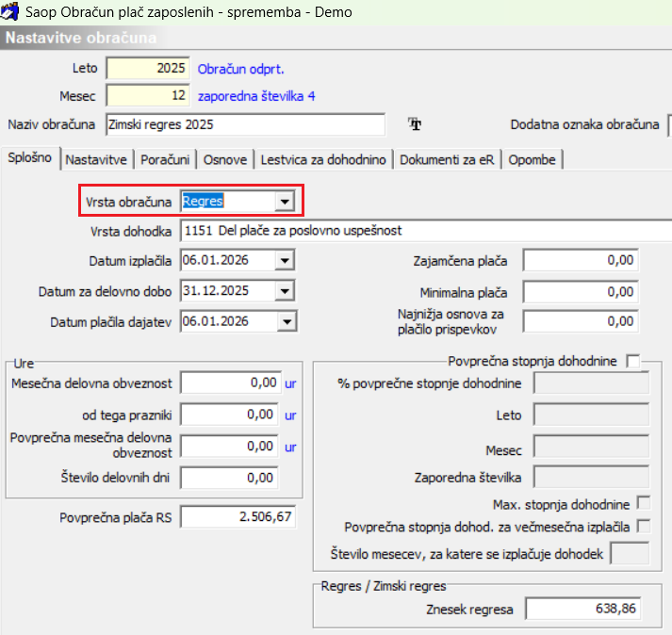Screen dimensions: 672x635
Task: Click the Zajamčena plača amount field
Action: 581,260
